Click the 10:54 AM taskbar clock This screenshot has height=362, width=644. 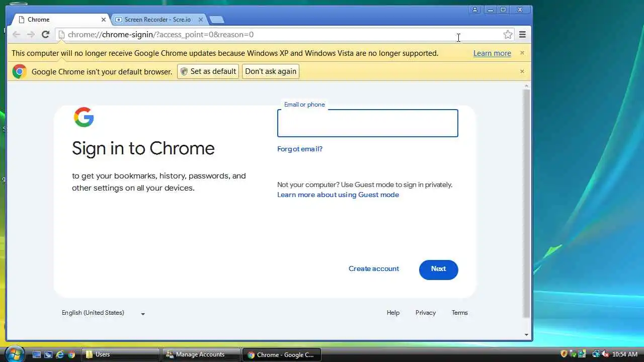pos(625,354)
